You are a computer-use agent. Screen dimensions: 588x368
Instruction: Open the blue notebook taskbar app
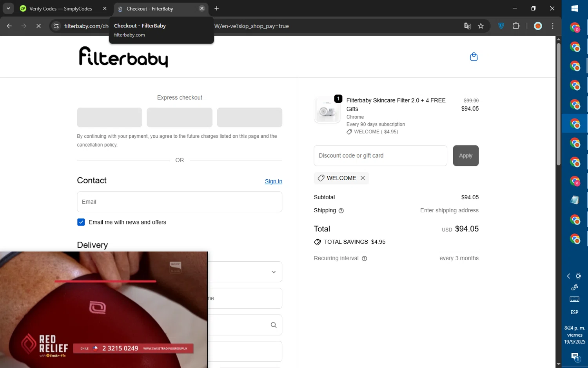click(575, 200)
